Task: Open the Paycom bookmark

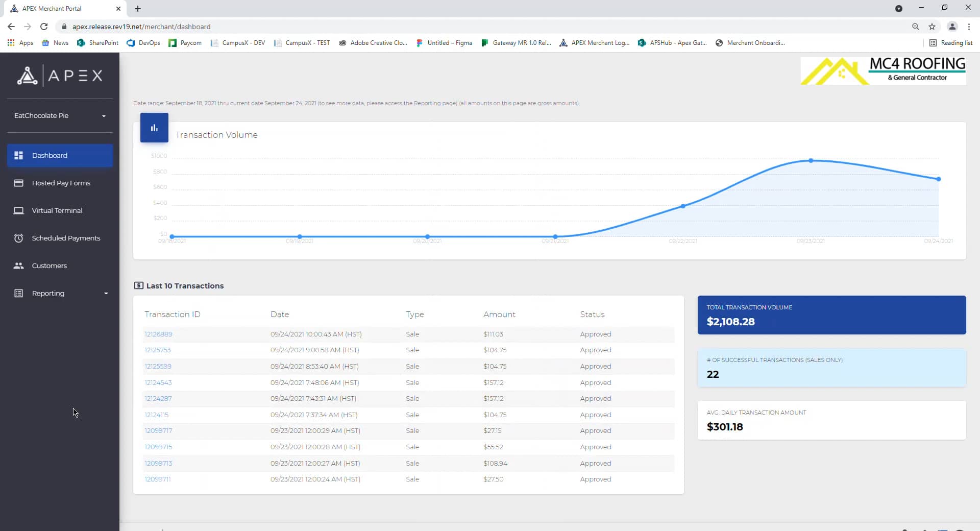Action: coord(185,43)
